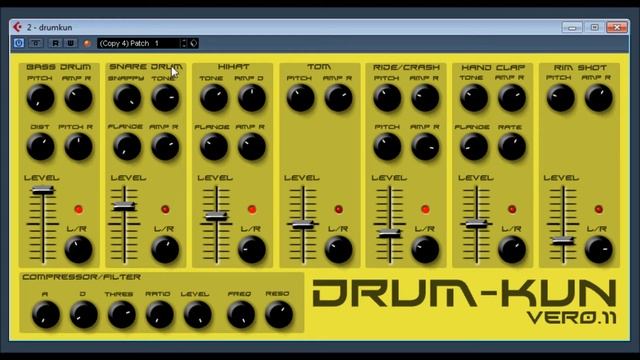
Task: Click the Snare Drum LEVEL fader handle
Action: (x=124, y=206)
